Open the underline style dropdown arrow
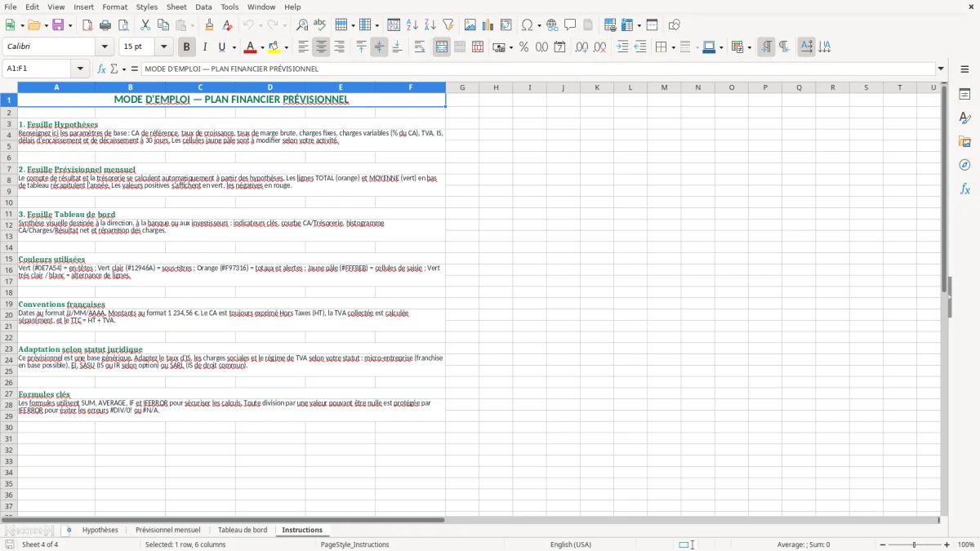Screen dimensions: 980x551 click(234, 47)
